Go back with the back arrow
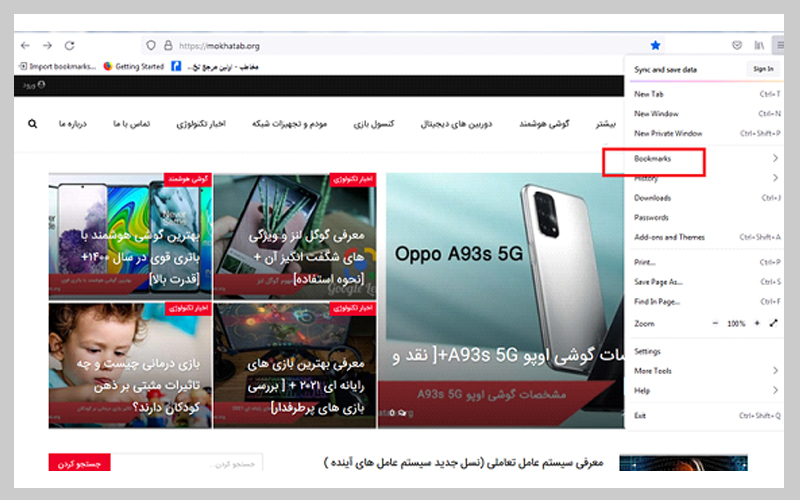The width and height of the screenshot is (800, 500). tap(25, 46)
